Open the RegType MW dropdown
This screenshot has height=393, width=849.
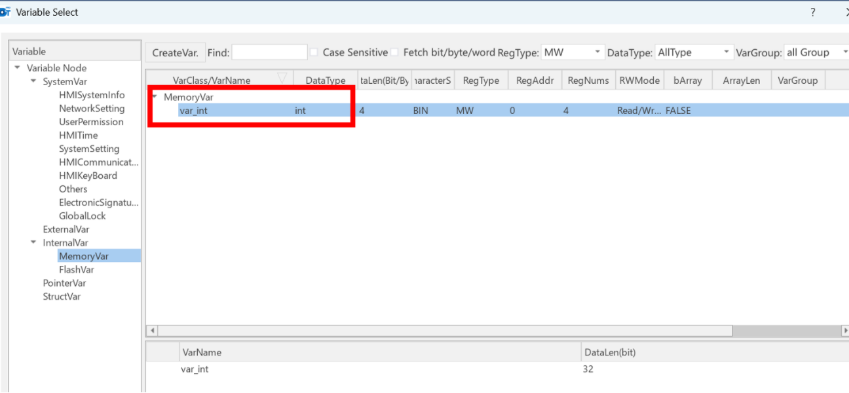pyautogui.click(x=573, y=53)
